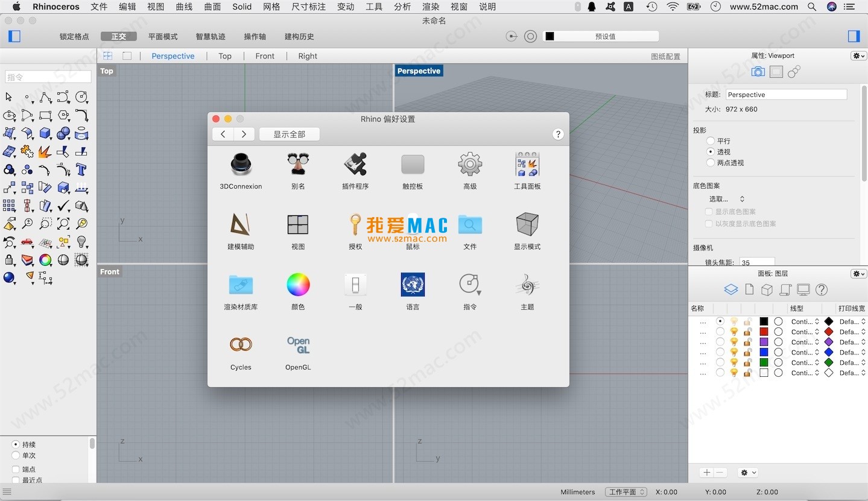Select 两点透视 projection radio button
The image size is (868, 501).
click(x=711, y=162)
